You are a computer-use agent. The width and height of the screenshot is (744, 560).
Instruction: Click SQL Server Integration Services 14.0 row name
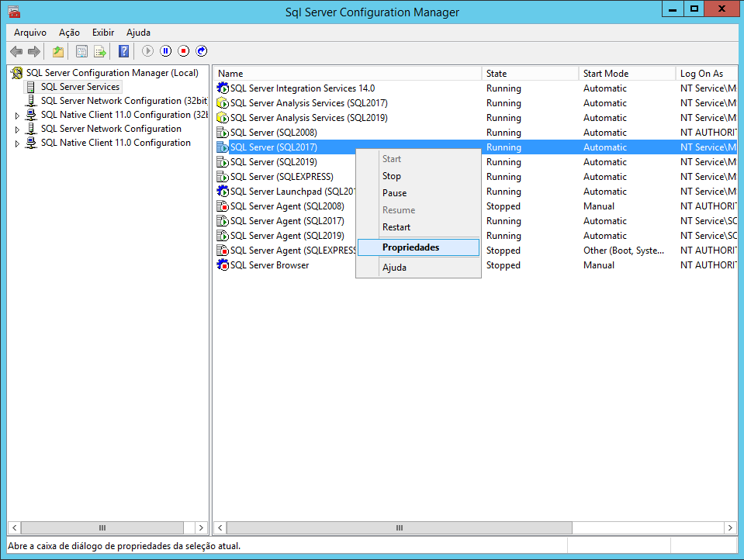point(303,88)
